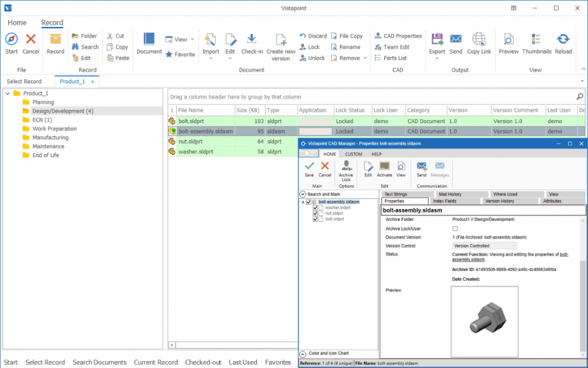Open the Import tool on the ribbon
This screenshot has height=368, width=588.
tap(211, 43)
